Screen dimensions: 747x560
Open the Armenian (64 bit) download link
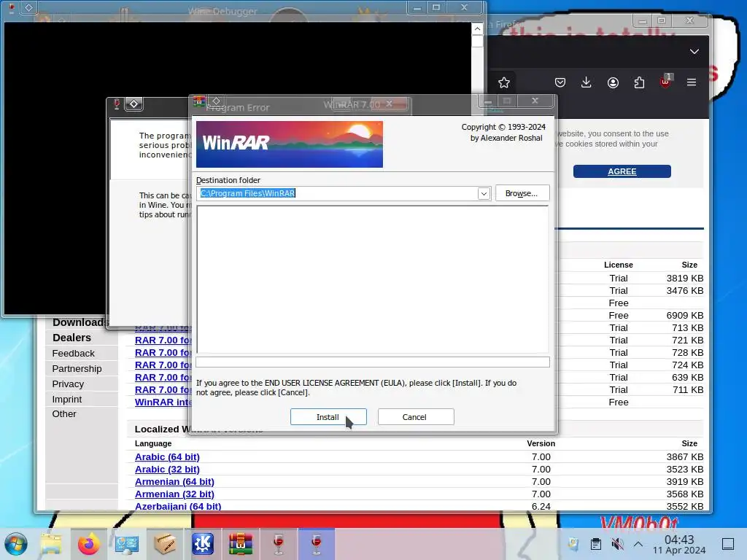coord(174,481)
